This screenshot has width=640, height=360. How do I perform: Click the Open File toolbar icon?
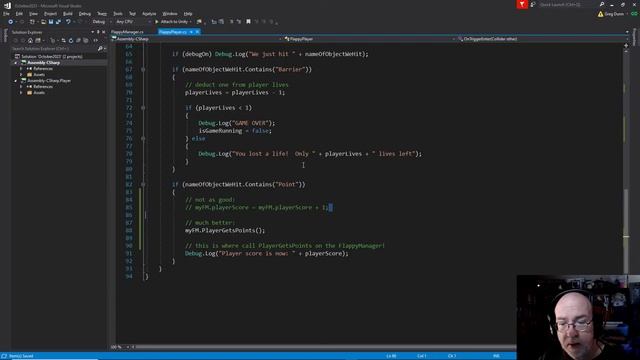[43, 22]
